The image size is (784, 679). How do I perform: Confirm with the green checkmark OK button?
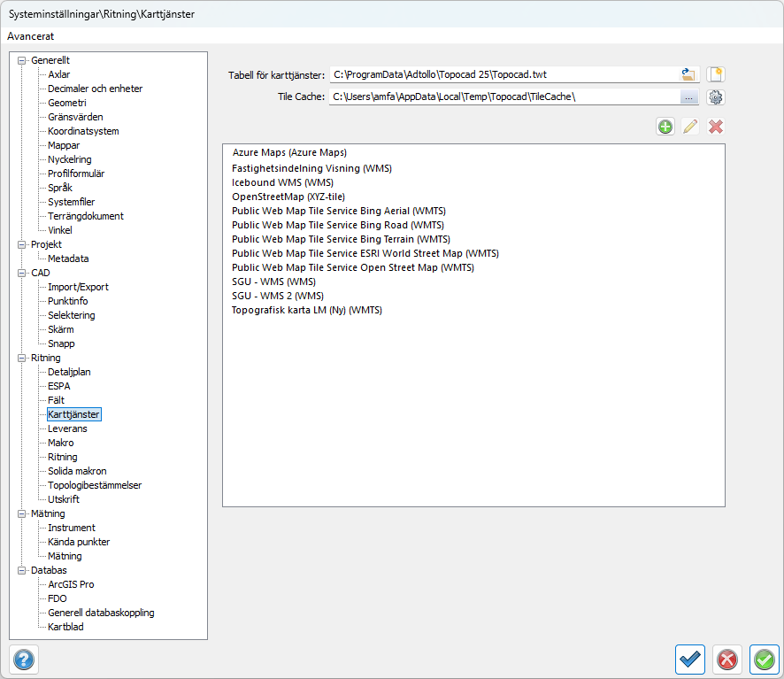(765, 660)
